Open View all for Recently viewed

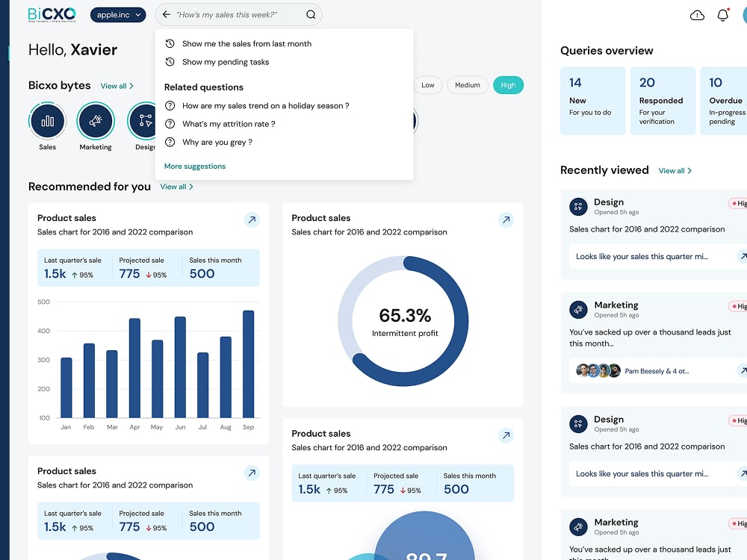point(671,170)
